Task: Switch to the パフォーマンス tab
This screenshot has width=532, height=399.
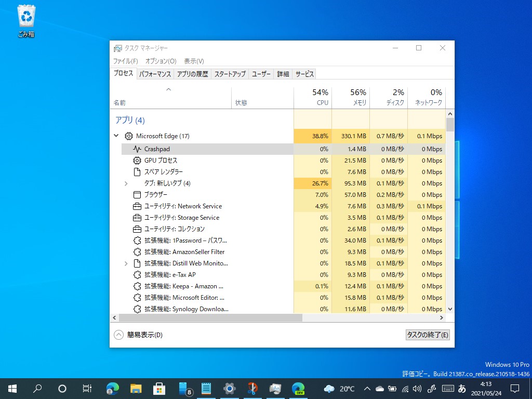Action: [154, 74]
